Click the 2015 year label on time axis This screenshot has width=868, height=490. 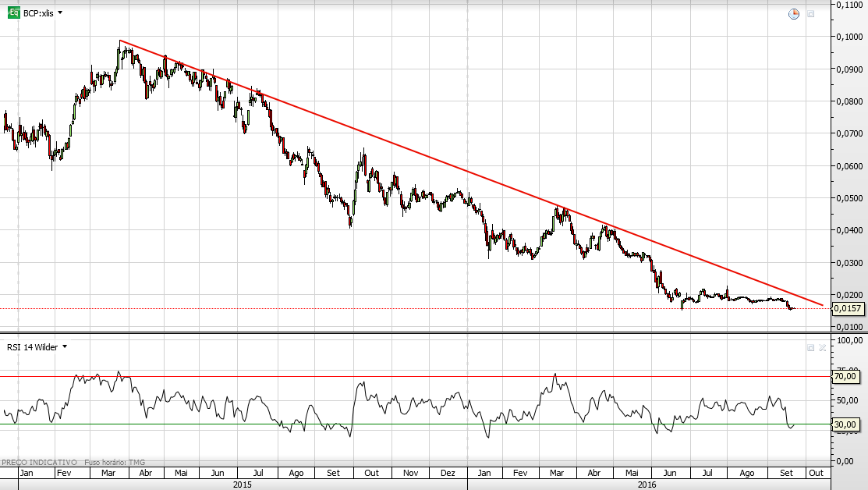point(243,485)
